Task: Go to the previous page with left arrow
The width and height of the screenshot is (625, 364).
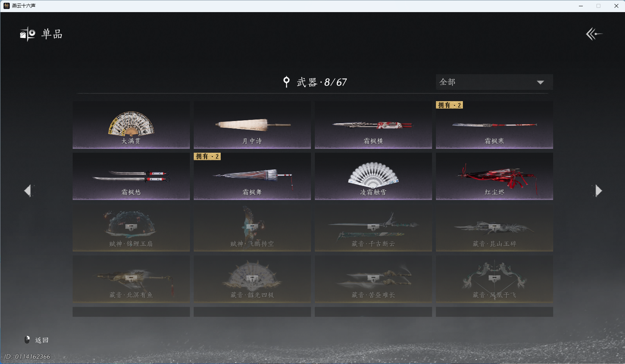Action: coord(28,191)
